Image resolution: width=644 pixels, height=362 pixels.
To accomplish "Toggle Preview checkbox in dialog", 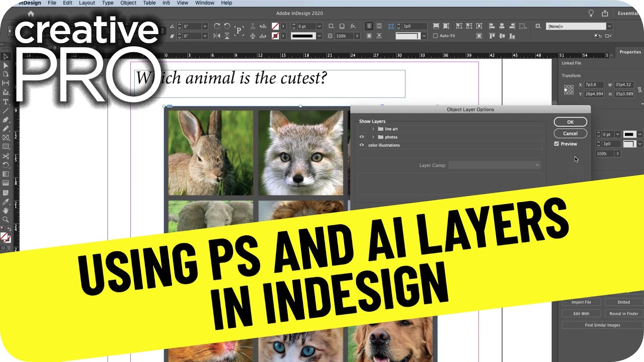I will (556, 144).
